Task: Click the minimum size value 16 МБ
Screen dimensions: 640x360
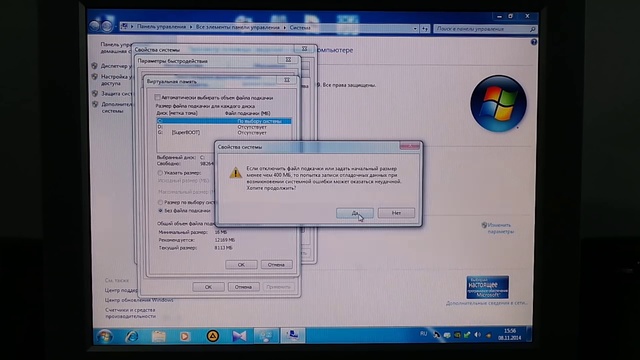Action: point(221,232)
